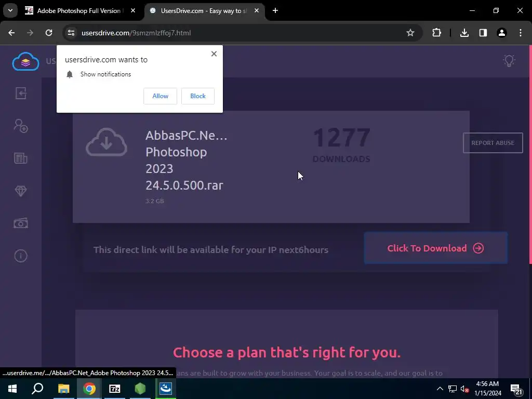Block usersdrive.com notifications

coord(198,96)
